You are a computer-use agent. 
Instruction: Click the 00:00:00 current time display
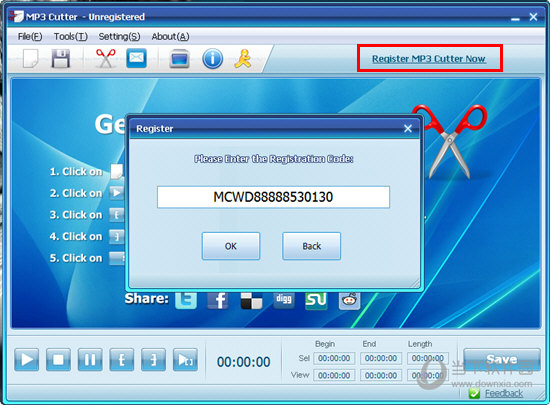[243, 362]
